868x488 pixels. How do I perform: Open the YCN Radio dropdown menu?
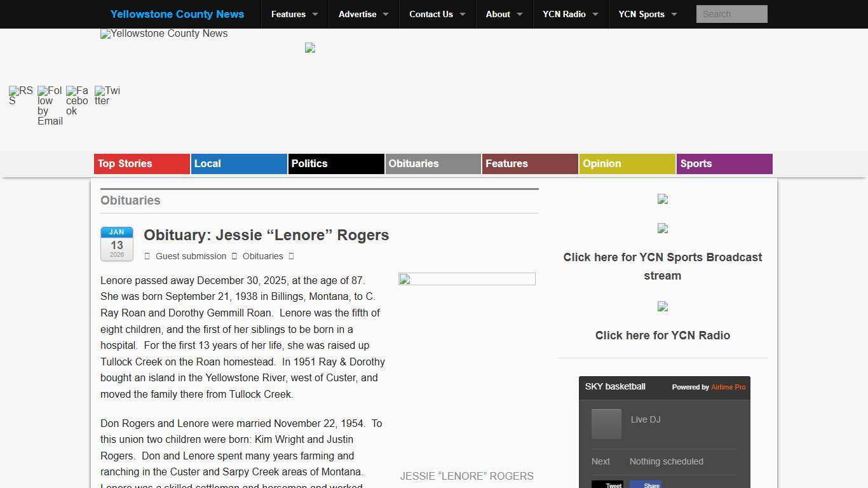tap(570, 14)
